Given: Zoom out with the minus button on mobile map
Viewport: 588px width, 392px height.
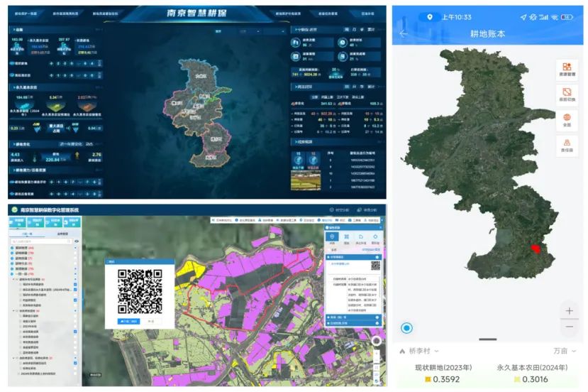Looking at the screenshot, I should [x=570, y=327].
